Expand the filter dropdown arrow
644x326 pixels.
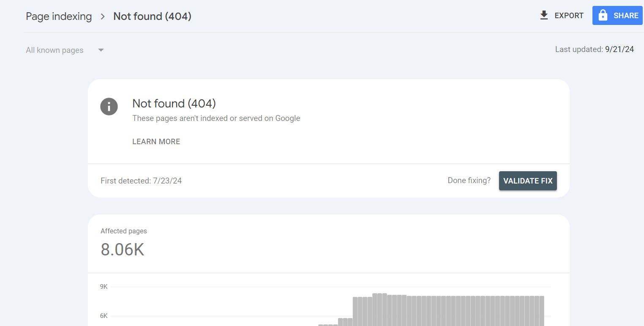(101, 50)
